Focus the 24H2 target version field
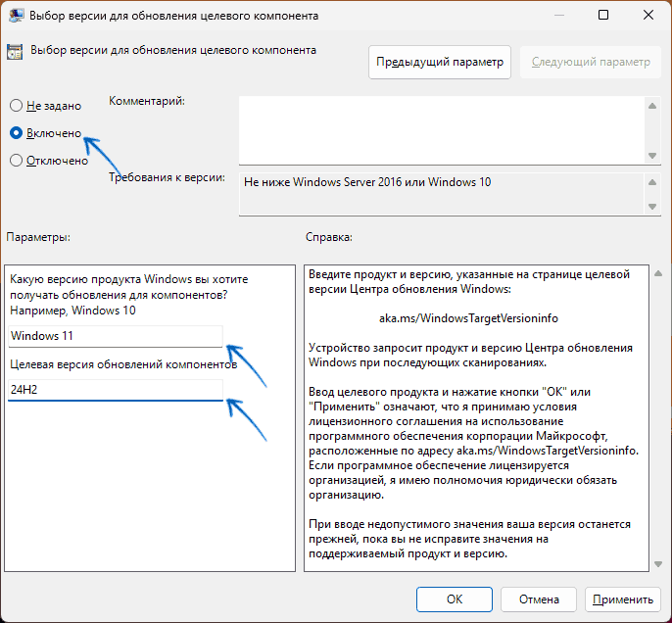The height and width of the screenshot is (623, 672). pos(116,390)
